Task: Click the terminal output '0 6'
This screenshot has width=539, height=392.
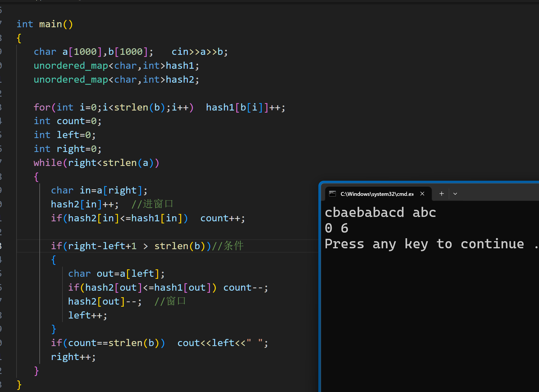Action: click(336, 228)
